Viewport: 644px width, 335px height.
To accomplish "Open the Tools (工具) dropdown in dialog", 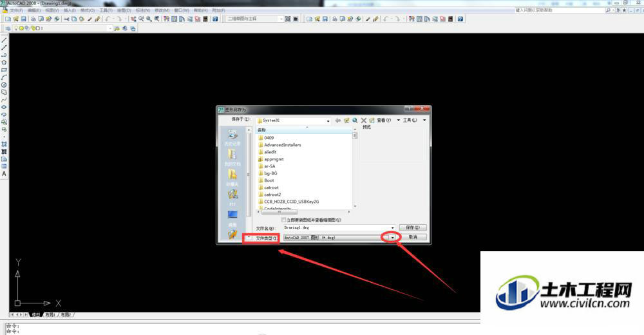I will tap(414, 120).
